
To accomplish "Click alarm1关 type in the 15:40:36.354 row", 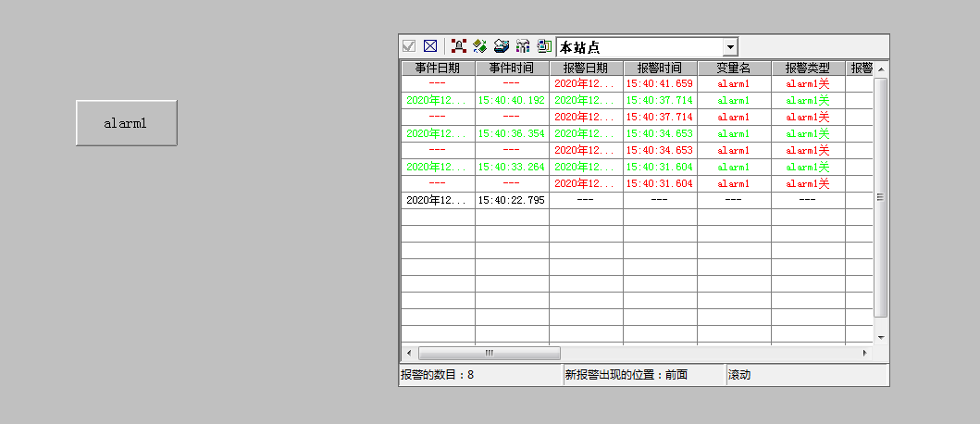I will coord(808,134).
